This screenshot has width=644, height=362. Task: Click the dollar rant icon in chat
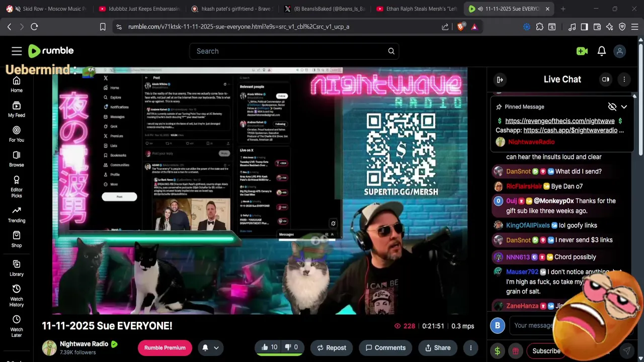click(x=497, y=351)
